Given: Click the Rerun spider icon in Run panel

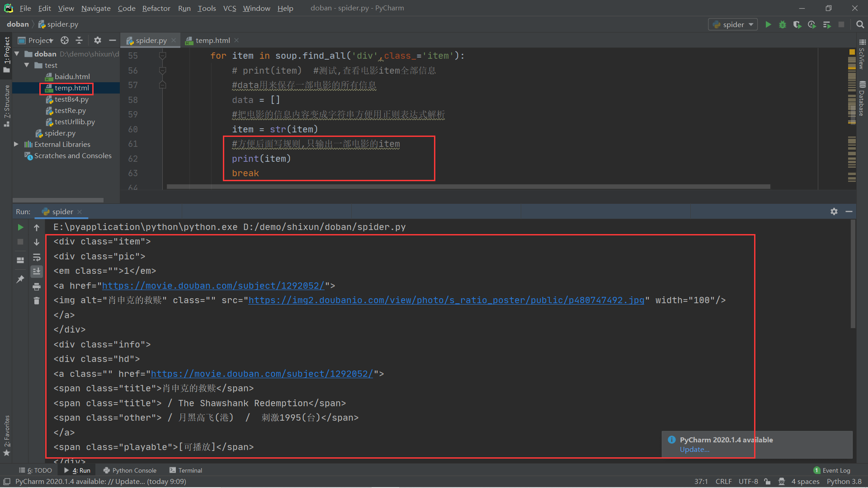Looking at the screenshot, I should [20, 227].
